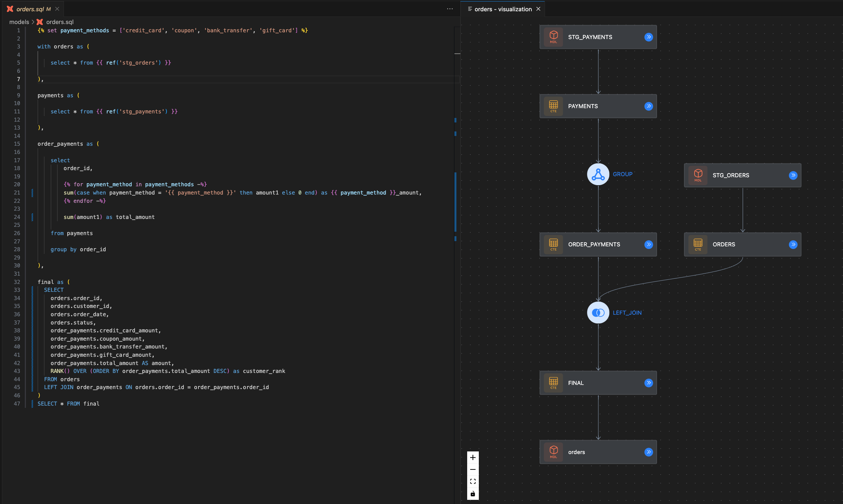Click the PAYMENTS CTE table icon
Viewport: 843px width, 504px height.
pyautogui.click(x=554, y=106)
